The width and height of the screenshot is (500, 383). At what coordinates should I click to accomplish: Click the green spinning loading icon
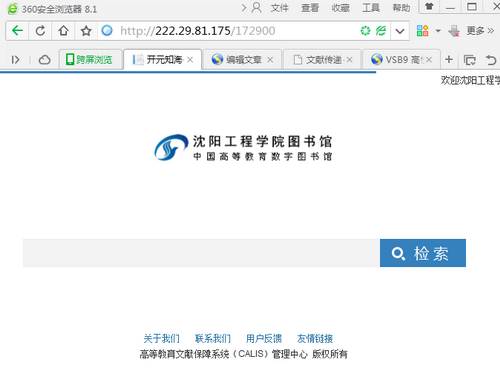tap(365, 31)
